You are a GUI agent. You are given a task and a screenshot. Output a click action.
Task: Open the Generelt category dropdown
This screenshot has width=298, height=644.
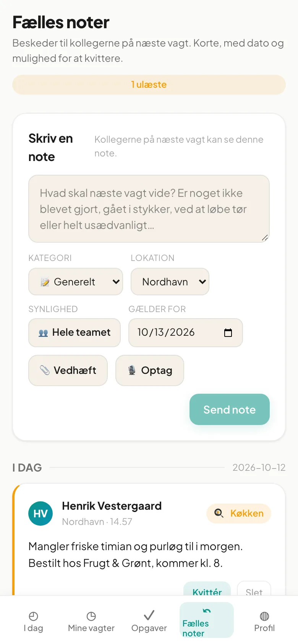76,282
